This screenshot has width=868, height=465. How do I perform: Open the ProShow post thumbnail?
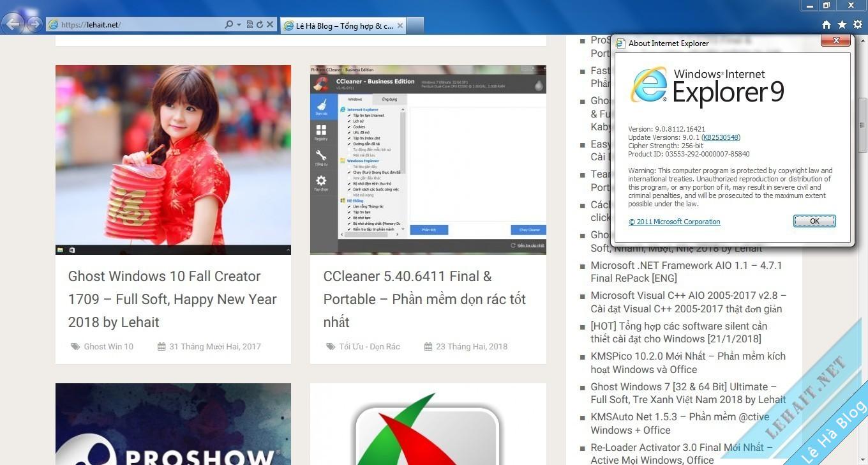point(173,424)
